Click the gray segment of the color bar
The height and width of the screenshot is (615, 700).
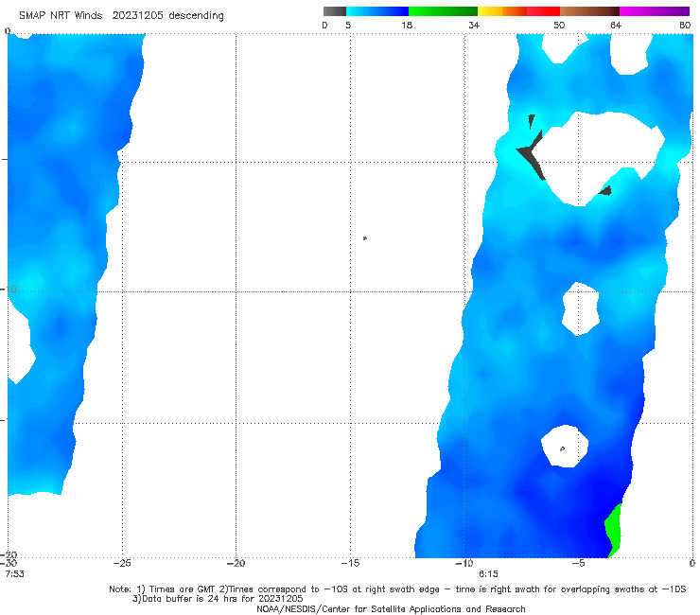[x=335, y=11]
